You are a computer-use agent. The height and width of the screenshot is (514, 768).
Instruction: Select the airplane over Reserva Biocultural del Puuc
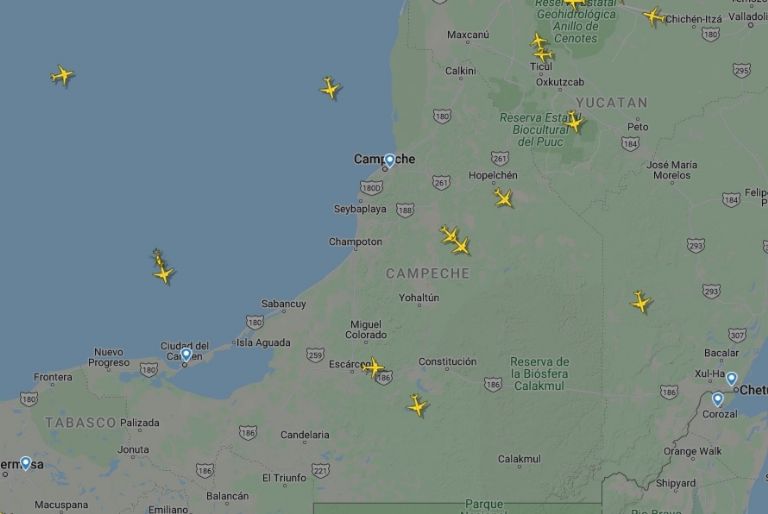click(573, 122)
